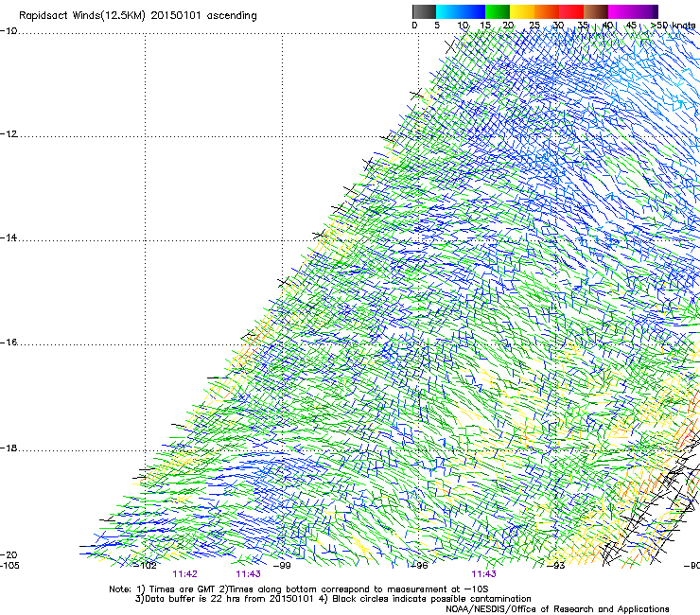The height and width of the screenshot is (615, 700).
Task: Click the 'Rapidscat Winds(12.5KM)' title text
Action: click(82, 16)
